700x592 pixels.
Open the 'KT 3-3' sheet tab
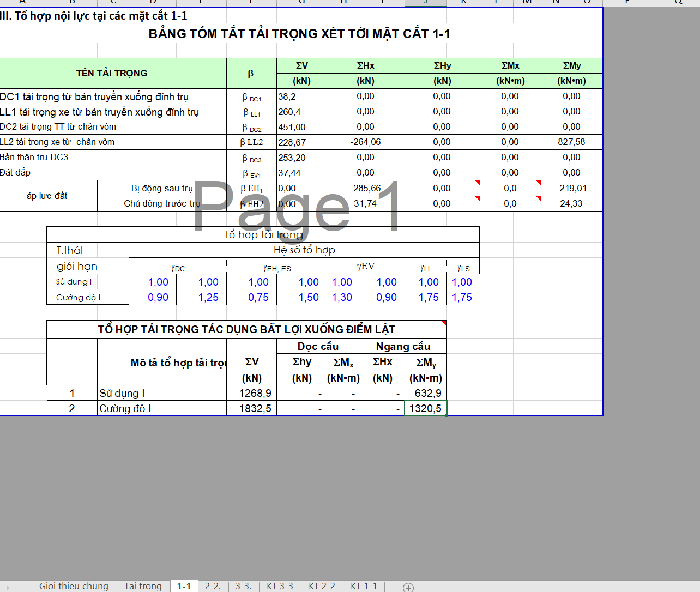(280, 586)
